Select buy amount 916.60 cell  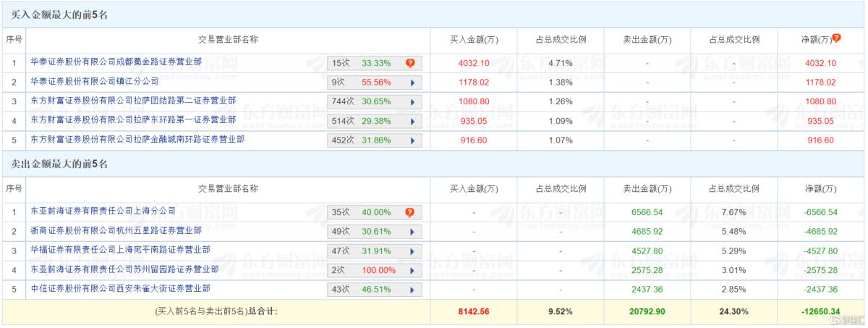pyautogui.click(x=474, y=140)
